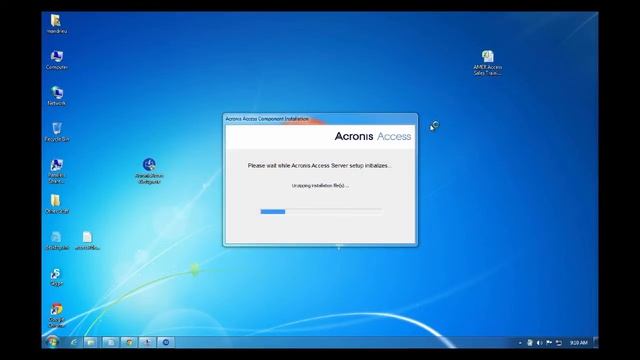
Task: Open the volume speaker tray icon
Action: pos(539,343)
